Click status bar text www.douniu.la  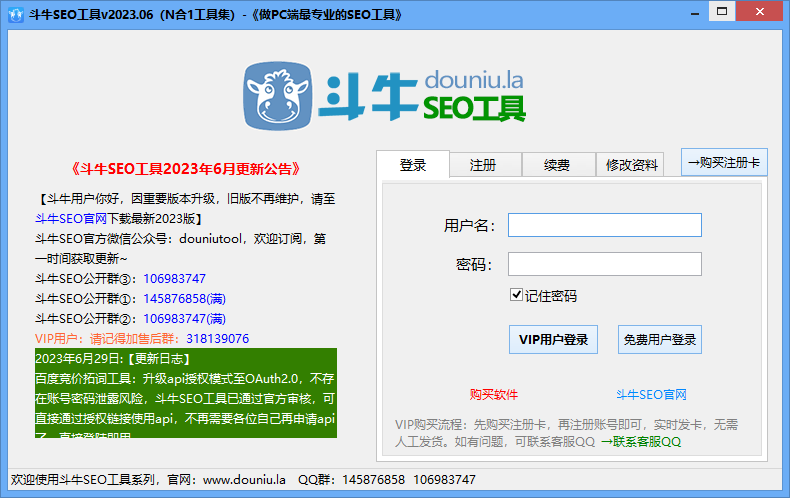point(244,480)
